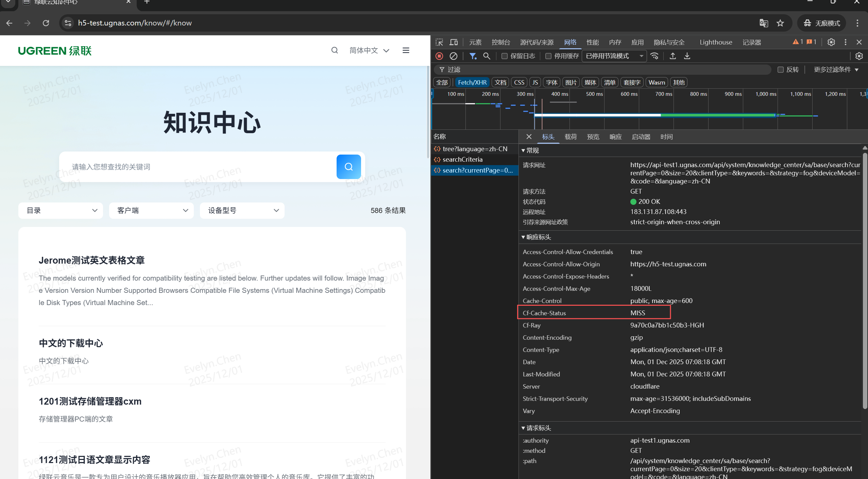Filter requests by JS type
868x479 pixels.
535,83
